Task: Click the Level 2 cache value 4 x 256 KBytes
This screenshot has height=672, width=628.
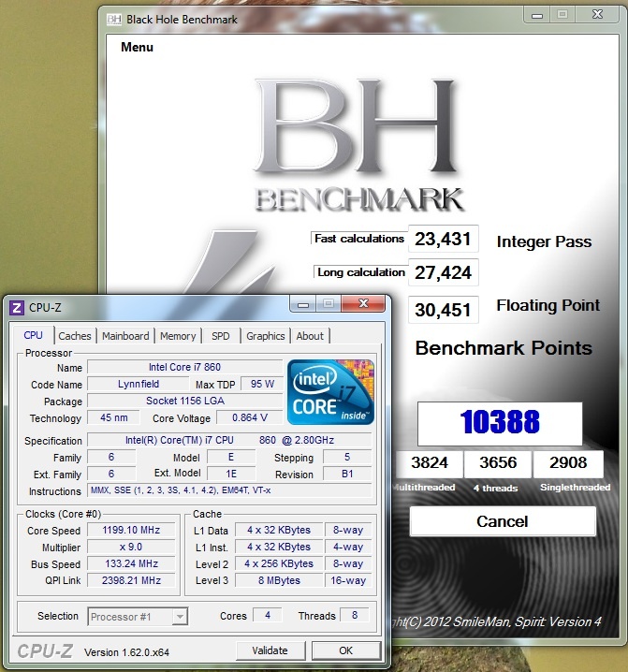Action: click(279, 563)
